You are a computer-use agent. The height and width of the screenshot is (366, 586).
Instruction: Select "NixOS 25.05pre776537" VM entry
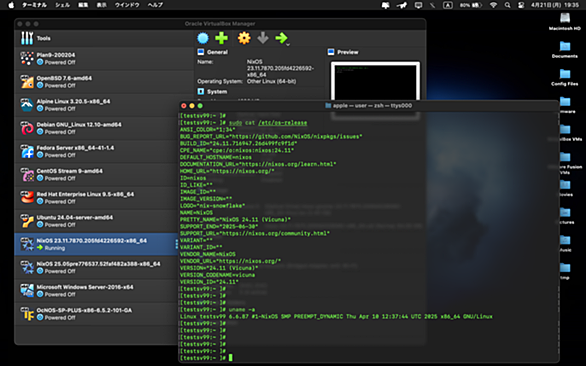[98, 264]
